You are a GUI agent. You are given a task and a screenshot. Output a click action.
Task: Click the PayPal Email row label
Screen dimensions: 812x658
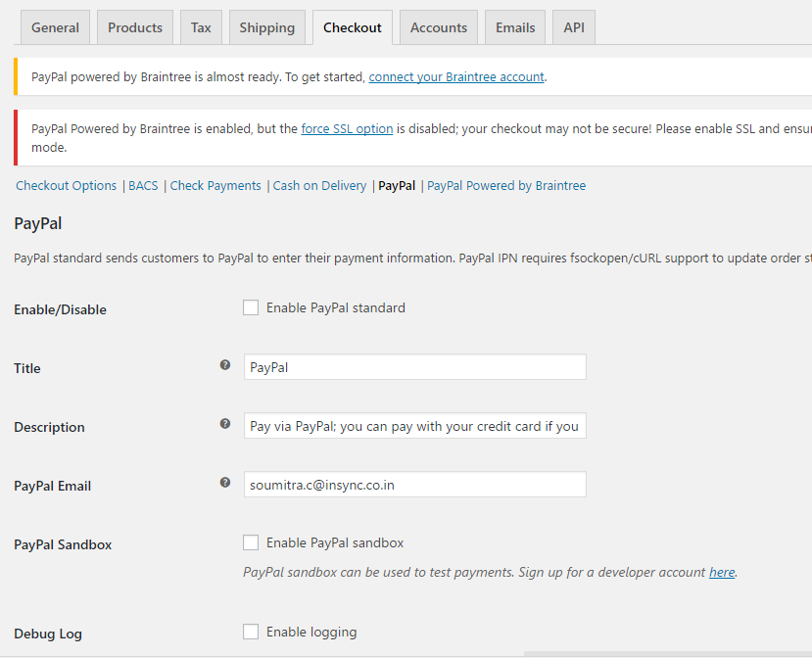[52, 486]
